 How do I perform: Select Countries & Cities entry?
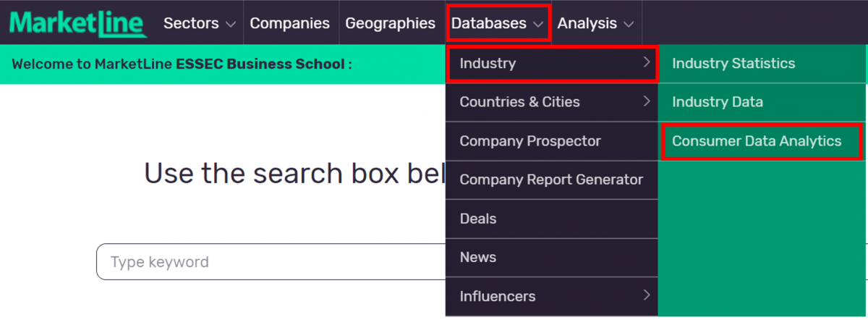click(x=552, y=102)
